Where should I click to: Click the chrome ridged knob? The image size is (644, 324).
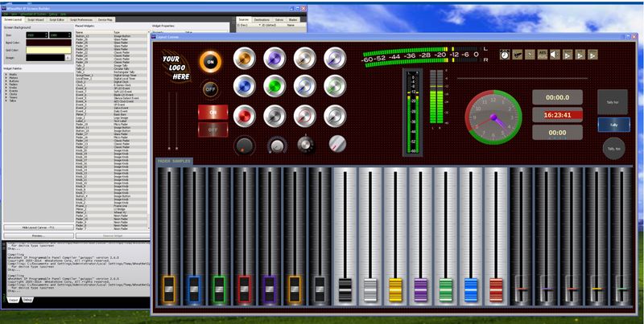(x=305, y=145)
